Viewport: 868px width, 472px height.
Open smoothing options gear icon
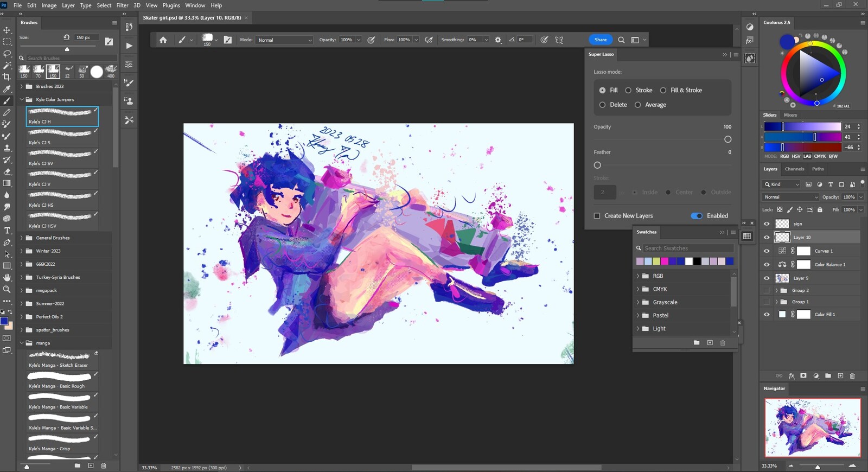[x=498, y=40]
